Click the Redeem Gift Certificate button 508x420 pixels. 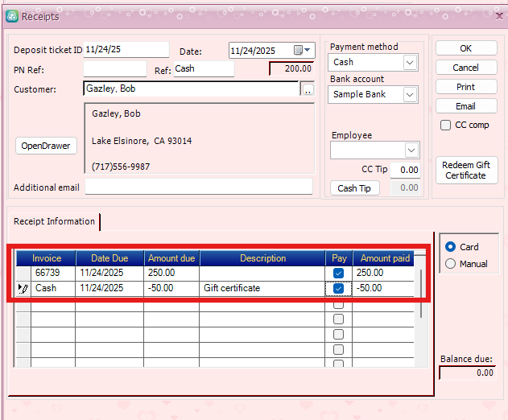pos(465,170)
